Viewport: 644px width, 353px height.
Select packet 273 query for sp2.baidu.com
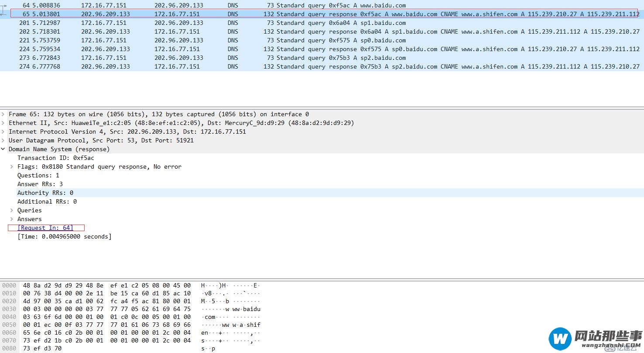click(x=322, y=58)
